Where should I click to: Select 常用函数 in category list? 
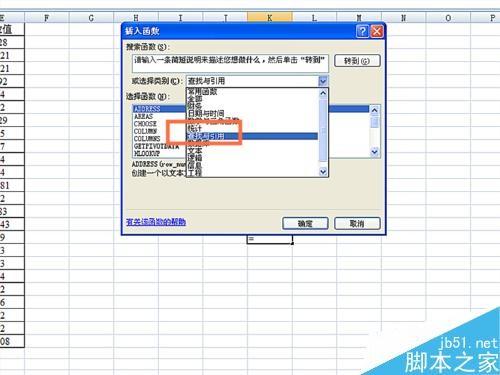coord(202,91)
